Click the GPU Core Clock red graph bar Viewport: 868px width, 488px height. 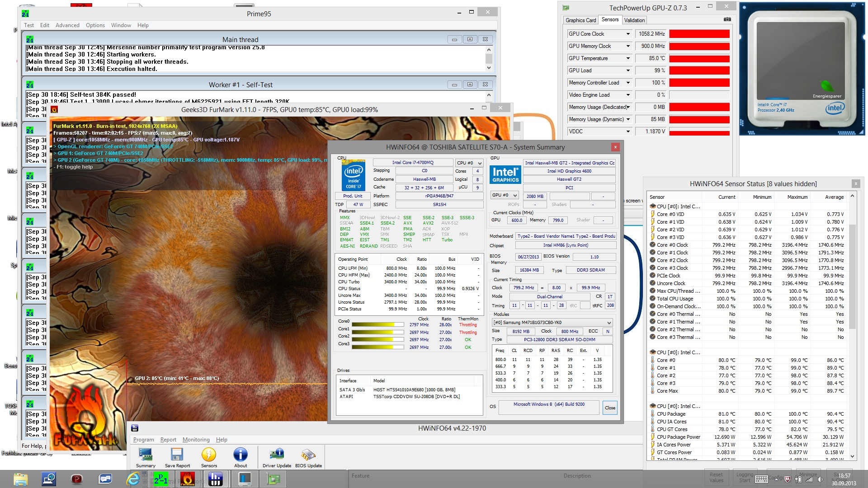point(699,34)
